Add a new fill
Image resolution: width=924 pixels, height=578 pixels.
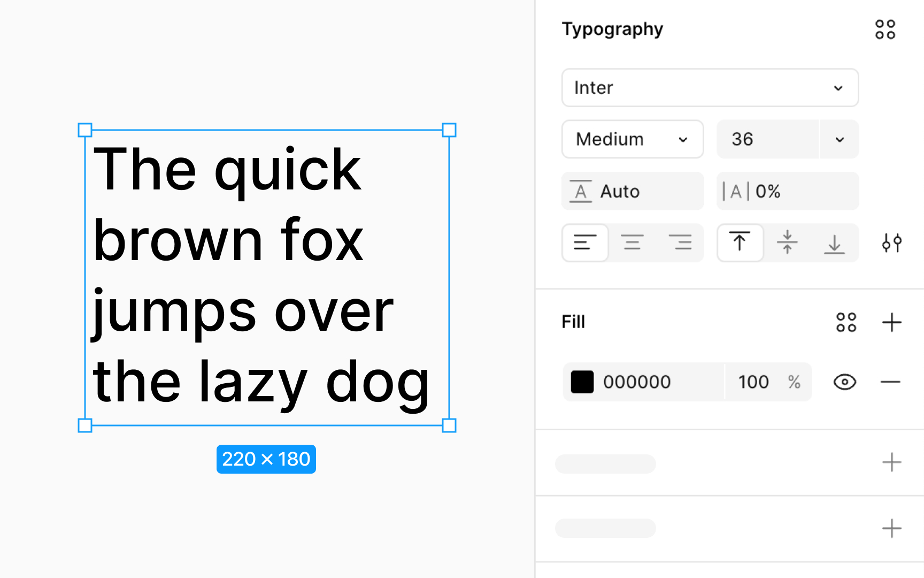pyautogui.click(x=892, y=322)
